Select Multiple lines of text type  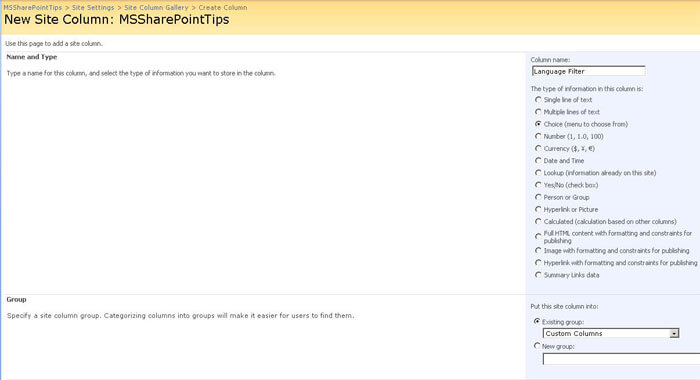point(538,112)
